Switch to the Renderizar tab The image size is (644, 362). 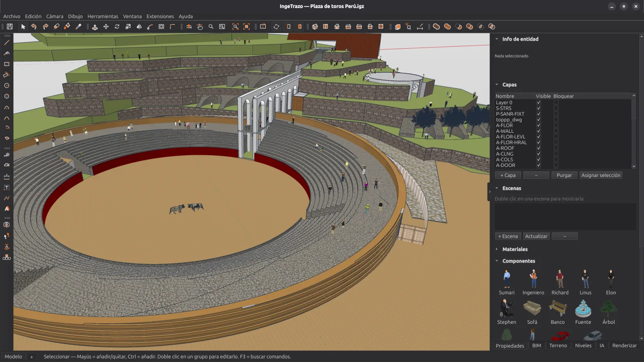coord(624,346)
